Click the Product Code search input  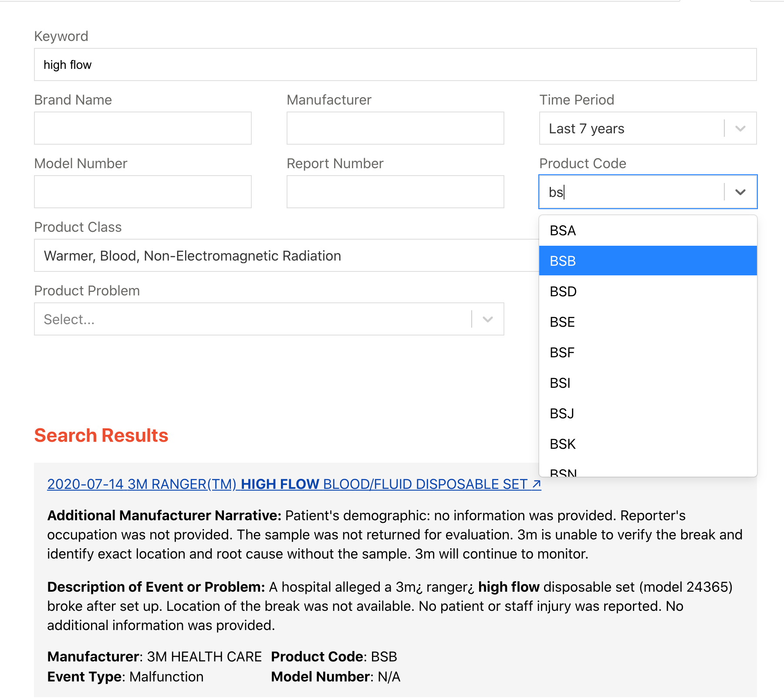pyautogui.click(x=632, y=192)
